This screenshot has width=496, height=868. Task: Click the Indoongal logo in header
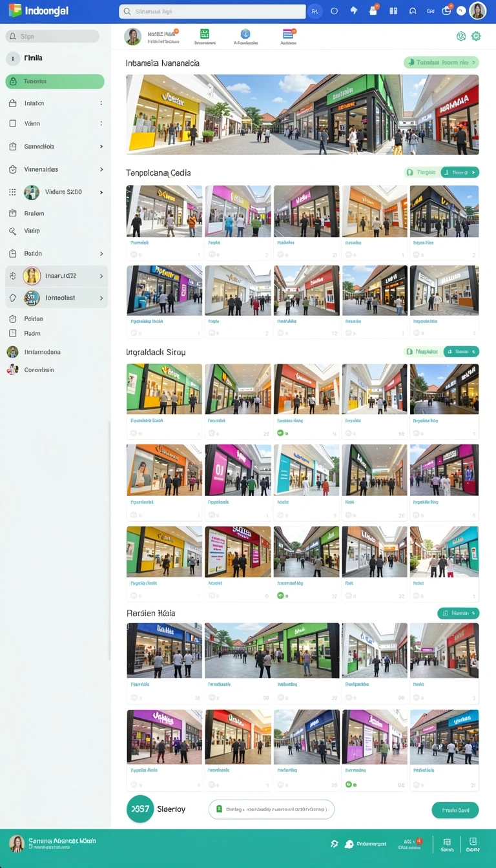[x=39, y=11]
